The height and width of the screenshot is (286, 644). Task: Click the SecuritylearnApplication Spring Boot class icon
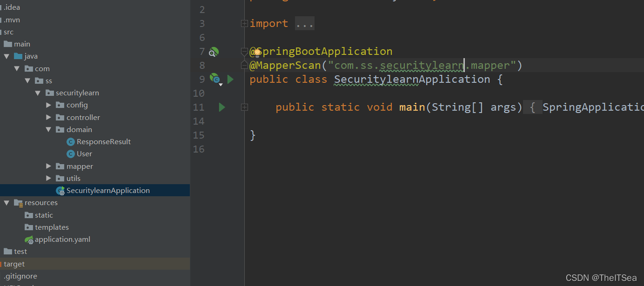click(x=60, y=191)
